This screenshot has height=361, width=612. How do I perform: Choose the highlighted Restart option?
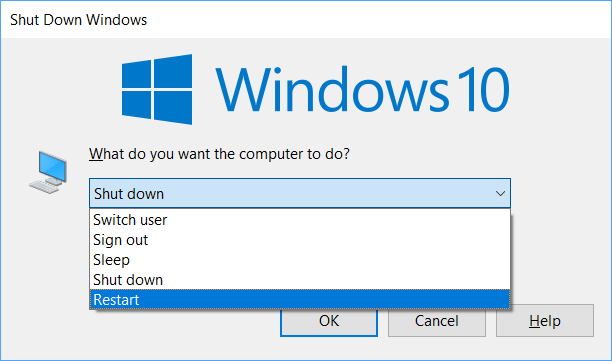coord(300,300)
